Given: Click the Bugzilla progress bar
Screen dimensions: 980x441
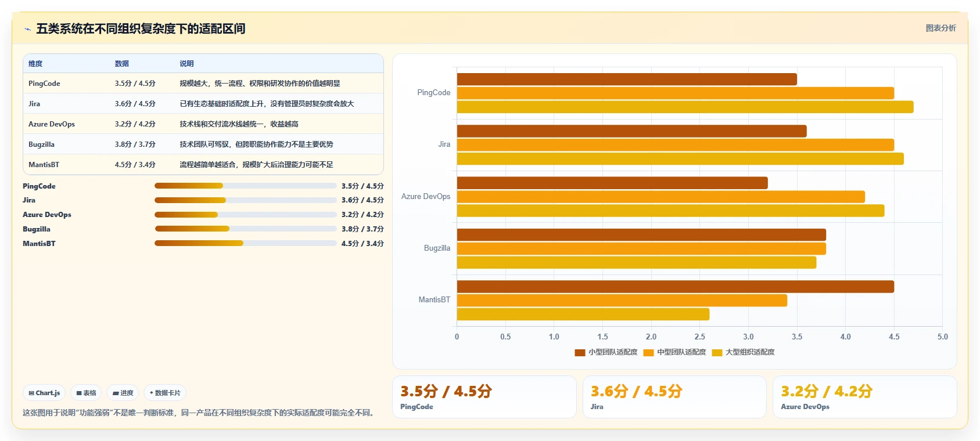Looking at the screenshot, I should 246,229.
